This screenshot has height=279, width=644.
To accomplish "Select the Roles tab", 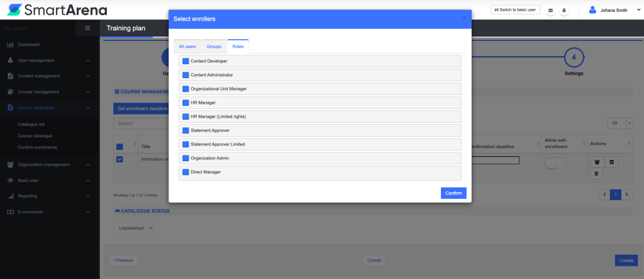I will coord(238,47).
